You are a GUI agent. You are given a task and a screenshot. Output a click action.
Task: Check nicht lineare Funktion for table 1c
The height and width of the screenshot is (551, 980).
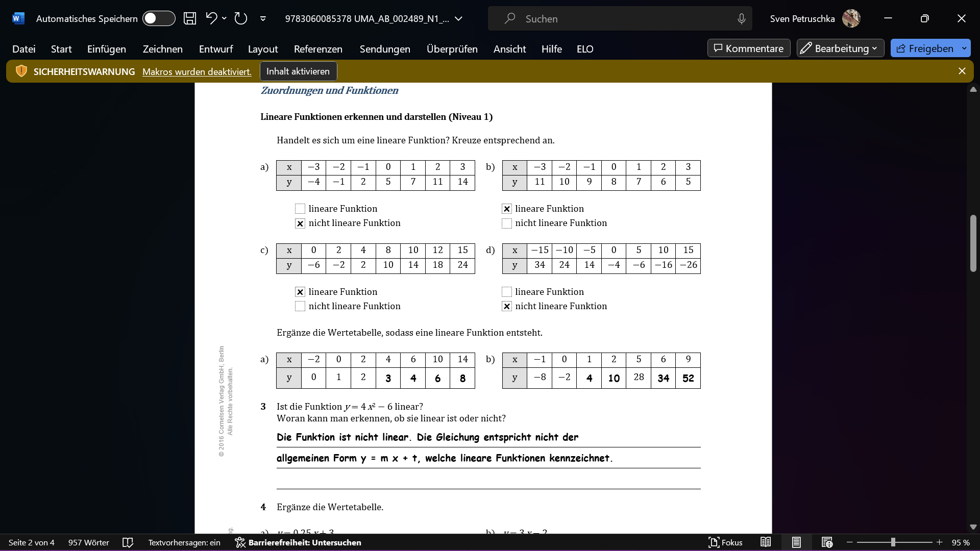pos(300,306)
